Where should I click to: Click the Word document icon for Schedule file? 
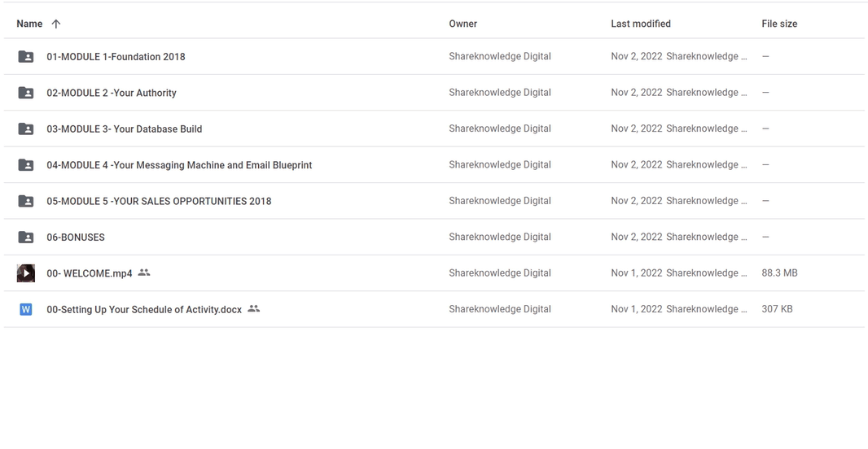[26, 309]
